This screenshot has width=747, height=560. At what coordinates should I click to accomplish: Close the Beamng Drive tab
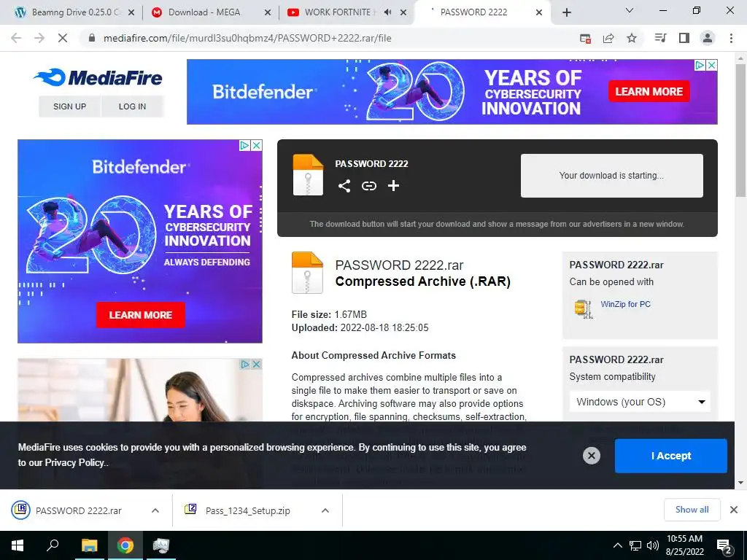pos(131,12)
